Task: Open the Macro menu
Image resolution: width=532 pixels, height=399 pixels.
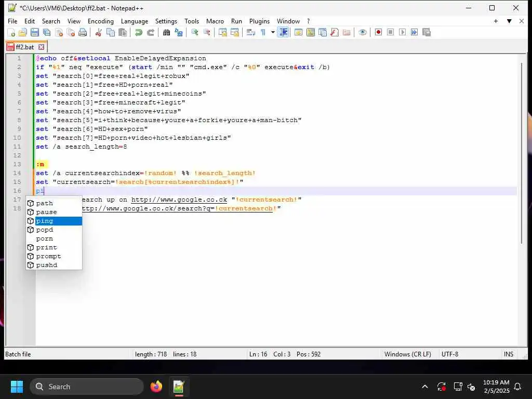Action: point(215,21)
